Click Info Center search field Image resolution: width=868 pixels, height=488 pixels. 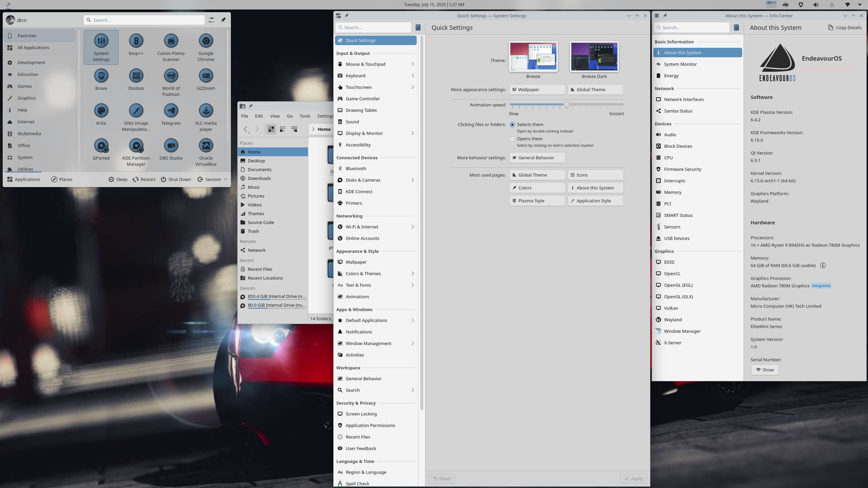[692, 28]
